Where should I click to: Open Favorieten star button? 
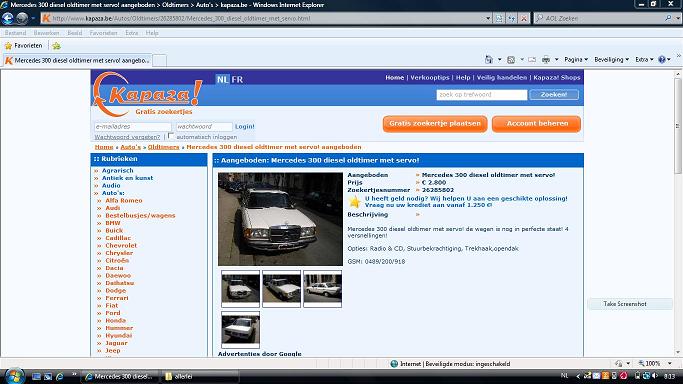coord(24,46)
